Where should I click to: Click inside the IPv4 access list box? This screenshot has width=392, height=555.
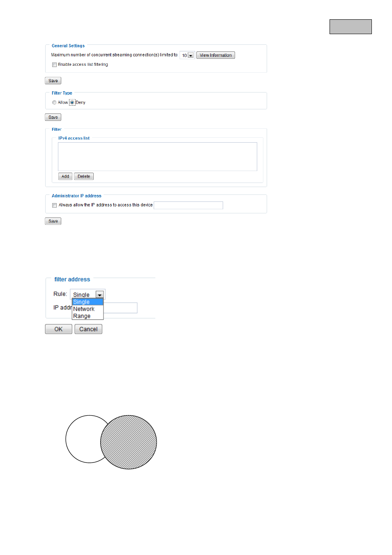[x=157, y=157]
